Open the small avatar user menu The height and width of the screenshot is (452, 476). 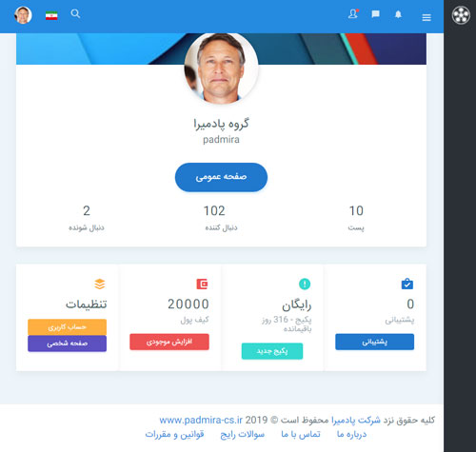click(x=23, y=15)
